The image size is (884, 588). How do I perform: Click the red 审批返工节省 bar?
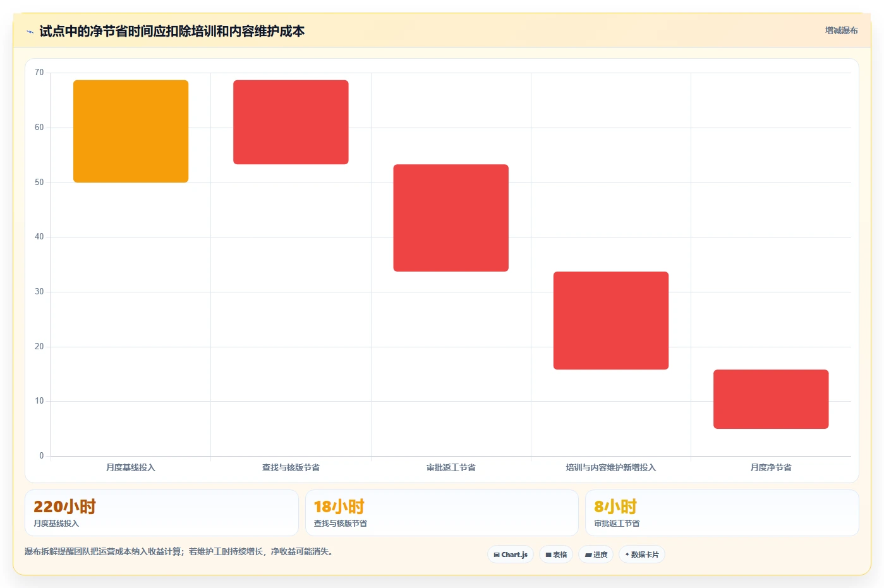tap(451, 218)
